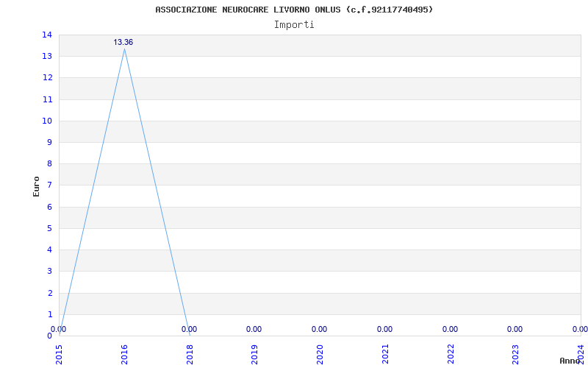Screen dimensions: 588x368
Task: Click the 0.00 data label for 2015
Action: point(59,329)
